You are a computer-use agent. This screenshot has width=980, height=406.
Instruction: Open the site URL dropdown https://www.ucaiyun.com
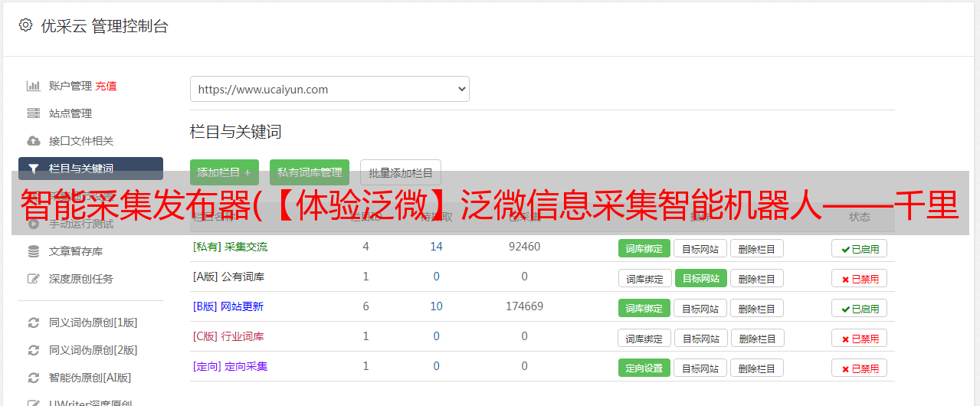329,89
